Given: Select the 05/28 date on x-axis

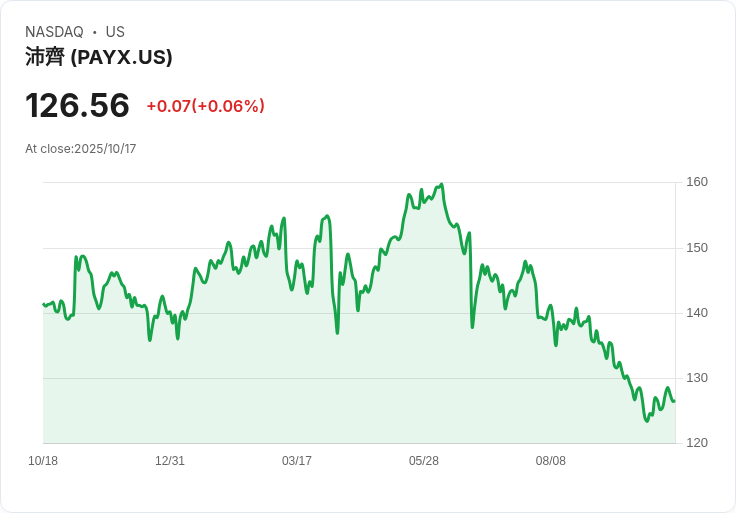Looking at the screenshot, I should coord(424,461).
